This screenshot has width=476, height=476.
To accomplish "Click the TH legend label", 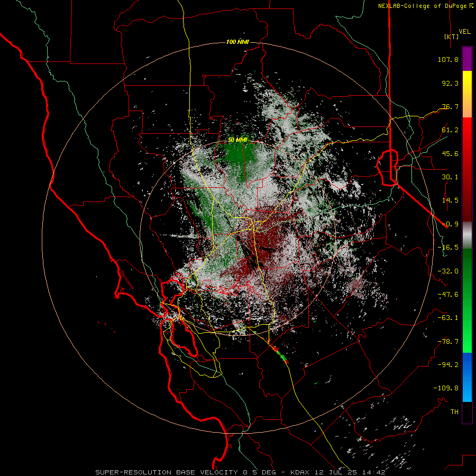I will [454, 412].
